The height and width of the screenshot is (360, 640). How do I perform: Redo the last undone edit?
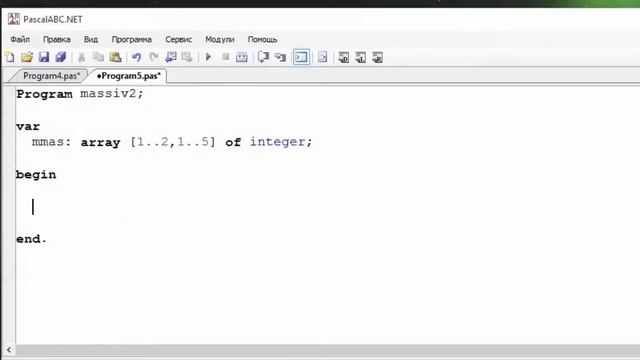[153, 57]
